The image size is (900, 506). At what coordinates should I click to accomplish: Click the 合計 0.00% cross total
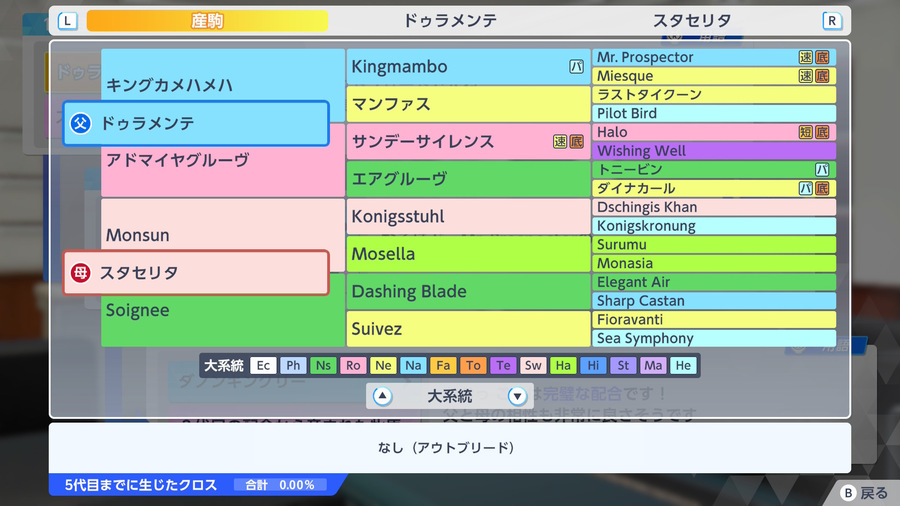(x=280, y=485)
